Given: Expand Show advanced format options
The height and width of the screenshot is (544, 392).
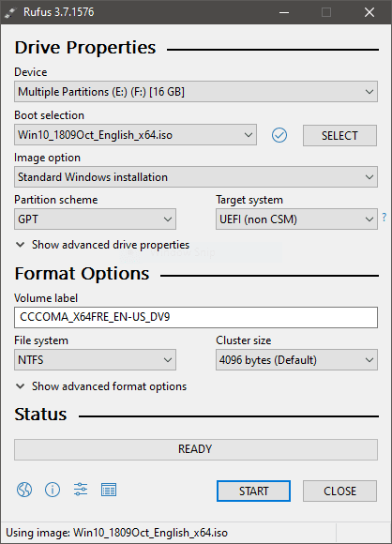Looking at the screenshot, I should [x=101, y=386].
